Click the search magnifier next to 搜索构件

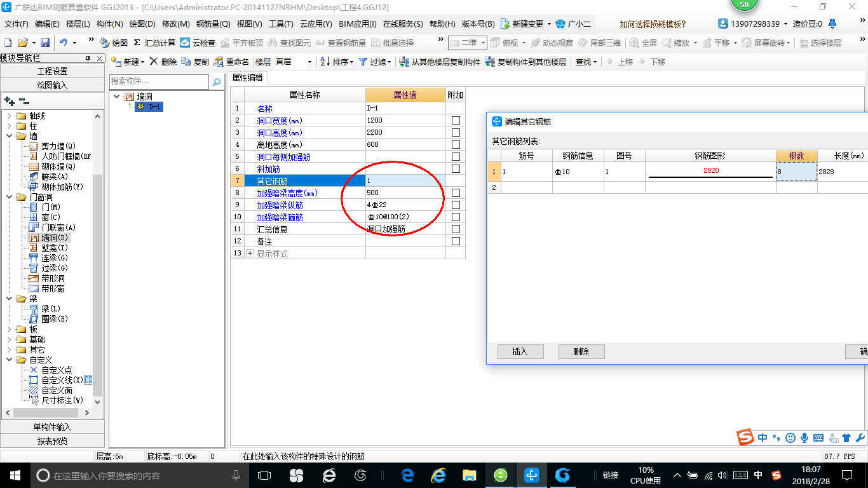tap(217, 82)
